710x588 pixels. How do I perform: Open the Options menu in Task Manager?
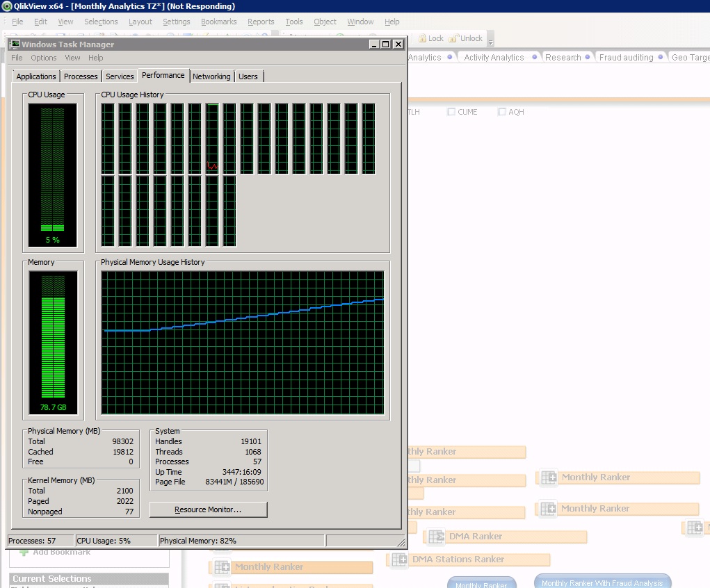pos(44,58)
